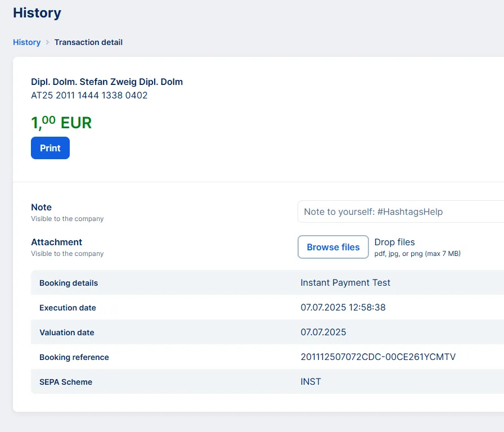Click the INST SEPA Scheme value
This screenshot has width=504, height=432.
[311, 382]
